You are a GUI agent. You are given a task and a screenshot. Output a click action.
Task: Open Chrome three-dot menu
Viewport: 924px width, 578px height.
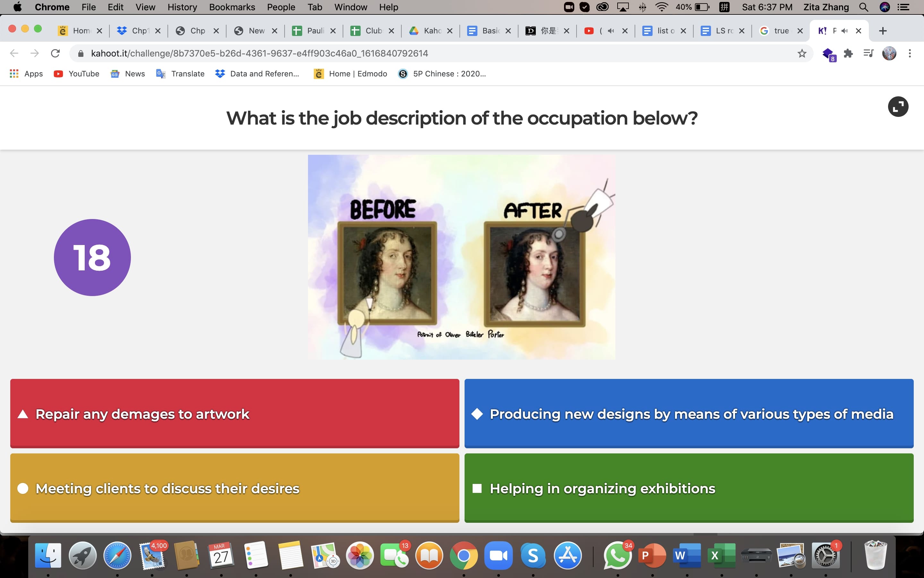tap(910, 53)
